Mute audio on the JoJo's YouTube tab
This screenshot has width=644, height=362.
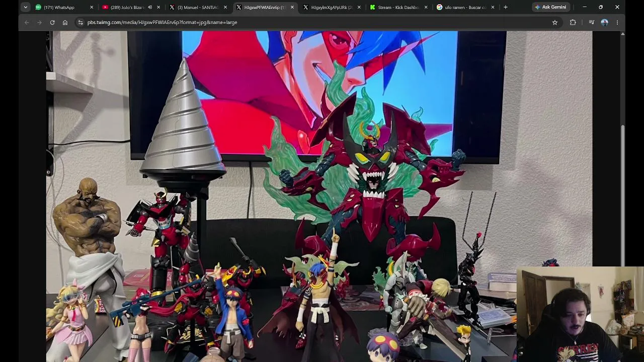[x=150, y=7]
